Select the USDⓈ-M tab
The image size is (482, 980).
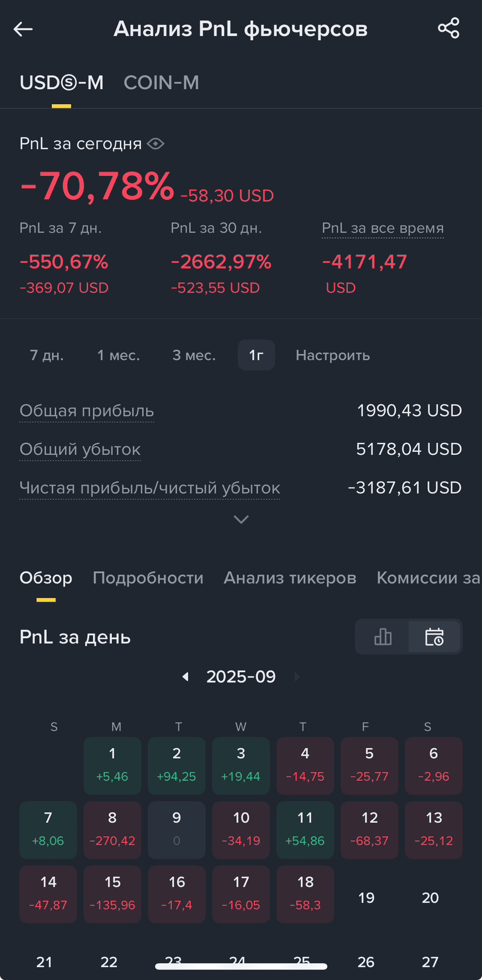tap(62, 83)
